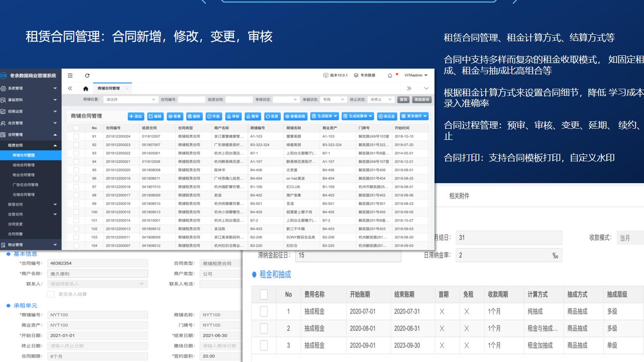
Task: Select the 编辑 toolbar icon
Action: (x=156, y=116)
